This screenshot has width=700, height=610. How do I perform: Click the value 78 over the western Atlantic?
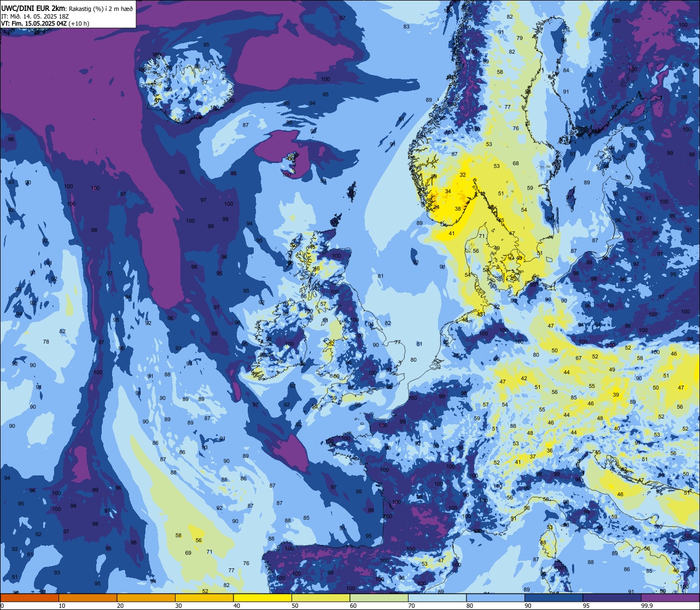(x=46, y=342)
